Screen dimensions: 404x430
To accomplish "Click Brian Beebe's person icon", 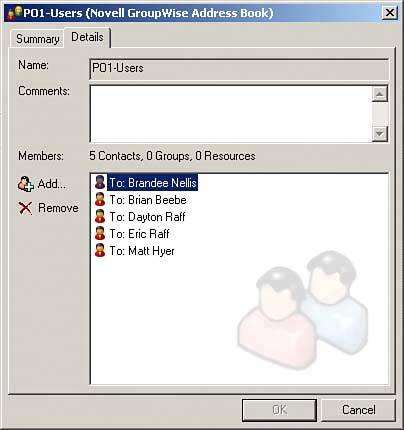I will 100,199.
